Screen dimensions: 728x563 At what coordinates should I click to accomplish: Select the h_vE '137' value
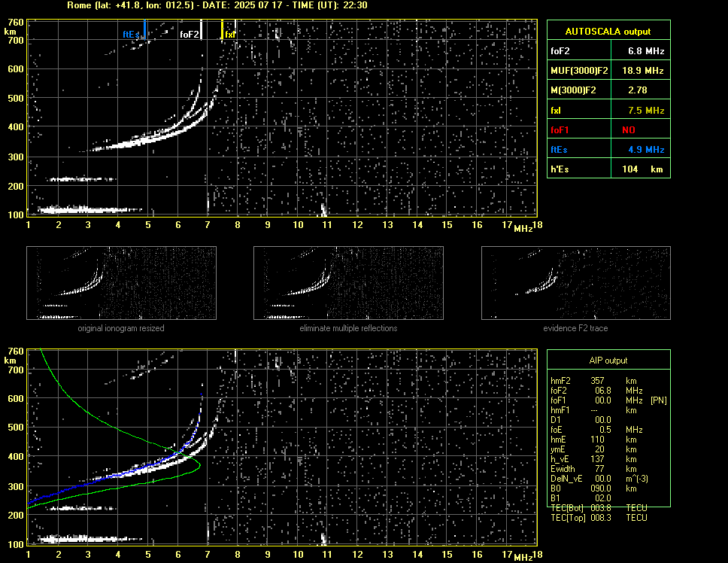[598, 459]
